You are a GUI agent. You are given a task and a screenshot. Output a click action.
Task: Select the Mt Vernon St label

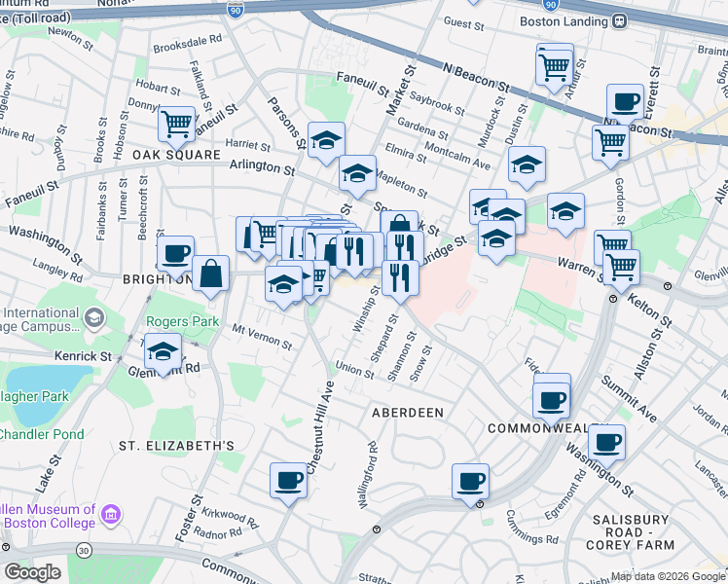[262, 337]
